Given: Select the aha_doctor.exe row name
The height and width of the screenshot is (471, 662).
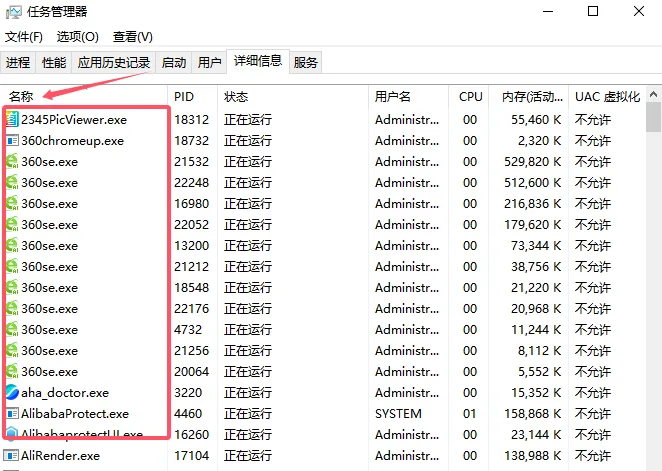Looking at the screenshot, I should click(65, 393).
